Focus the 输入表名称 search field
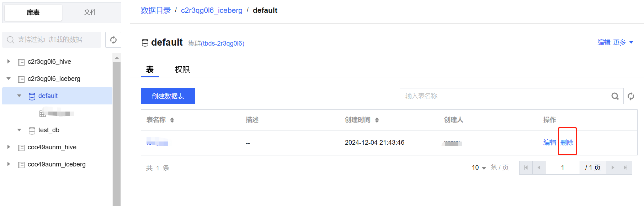This screenshot has height=206, width=644. tap(505, 96)
